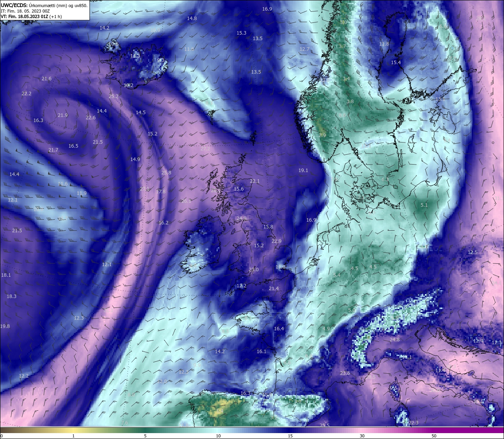Click the 14.9 value on the map
The image size is (504, 439).
click(135, 159)
